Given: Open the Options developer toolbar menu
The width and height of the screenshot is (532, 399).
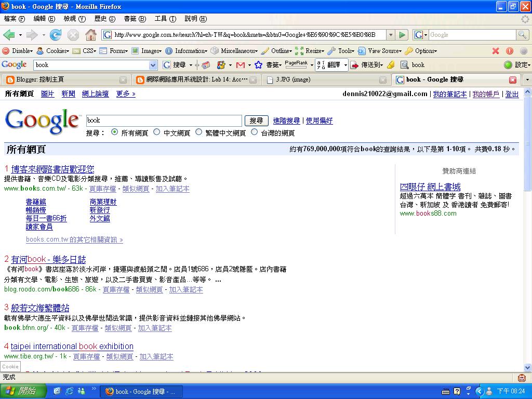Looking at the screenshot, I should click(421, 51).
